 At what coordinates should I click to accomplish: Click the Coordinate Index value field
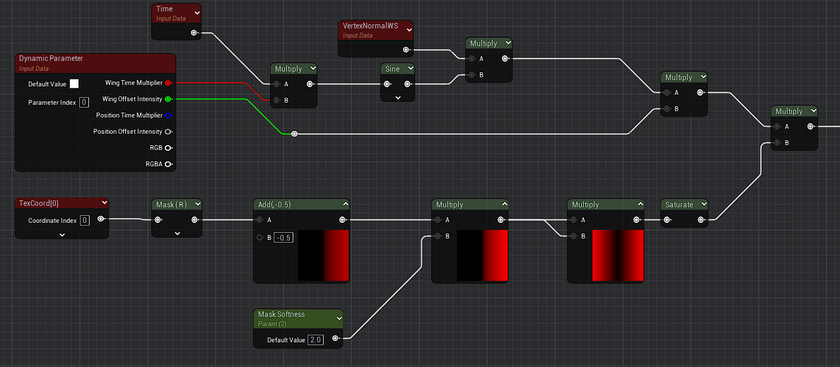click(x=84, y=220)
